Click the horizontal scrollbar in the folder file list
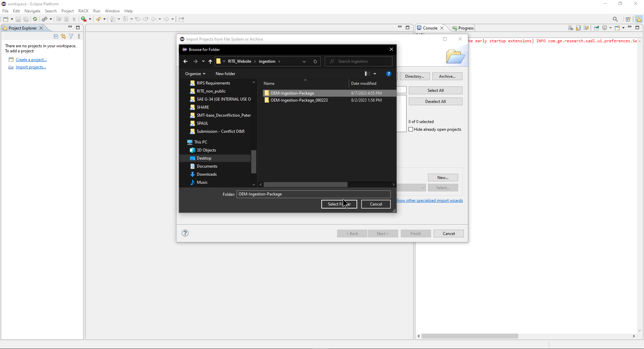Viewport: 644px width, 349px height. [x=306, y=185]
